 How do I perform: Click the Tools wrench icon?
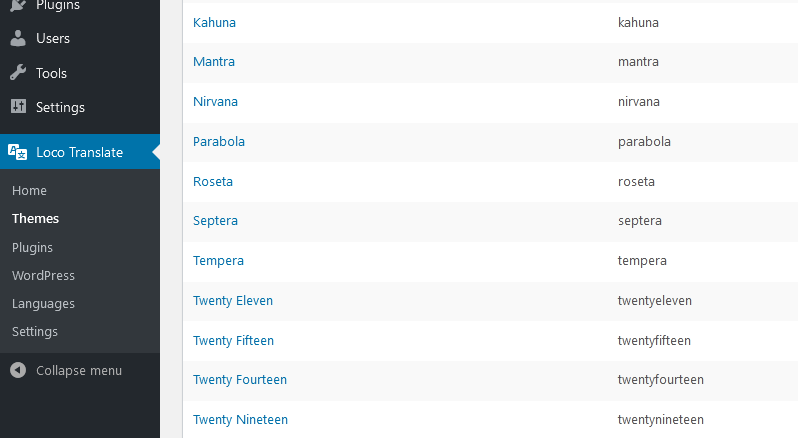coord(18,73)
